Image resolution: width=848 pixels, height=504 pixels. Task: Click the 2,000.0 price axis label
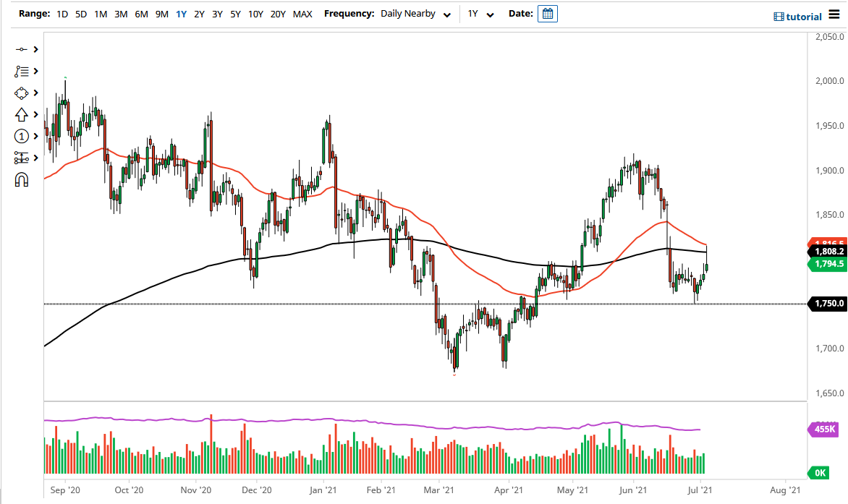coord(830,81)
